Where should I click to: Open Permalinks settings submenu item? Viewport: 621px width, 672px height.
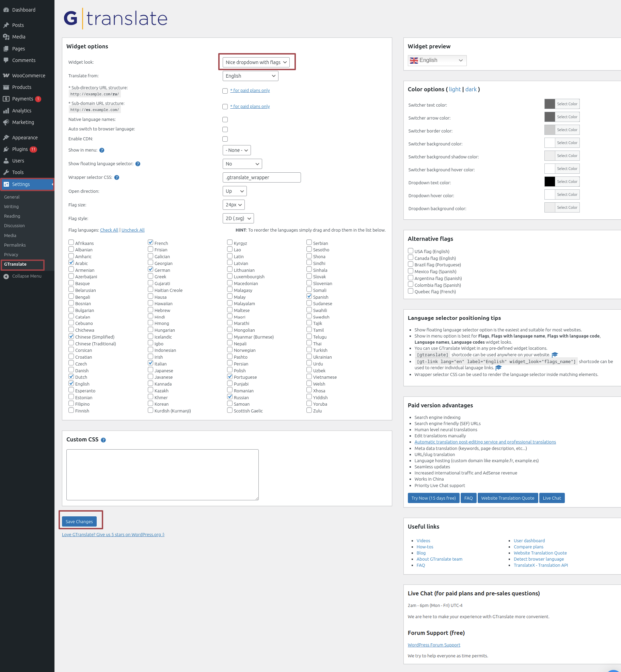[15, 245]
